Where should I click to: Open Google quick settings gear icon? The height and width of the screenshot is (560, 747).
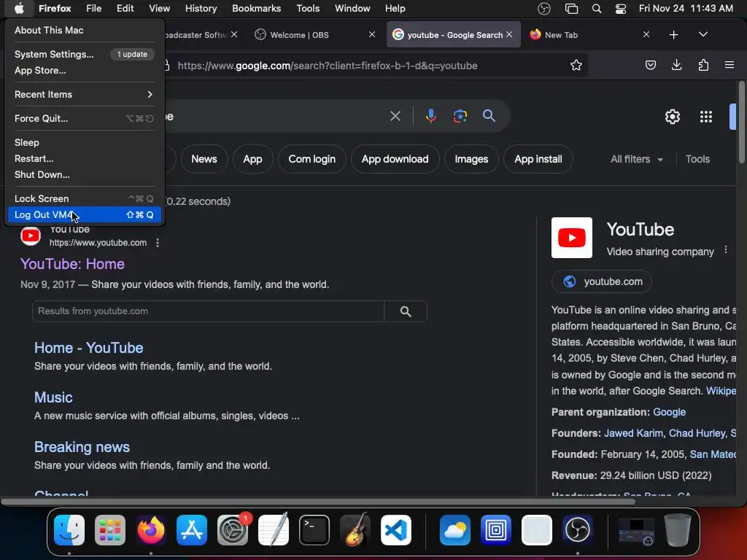pyautogui.click(x=672, y=117)
